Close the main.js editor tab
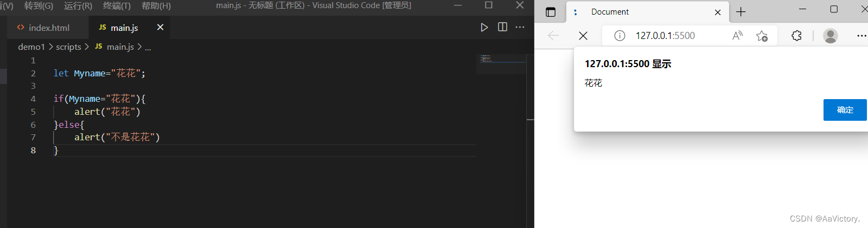This screenshot has height=228, width=868. [160, 27]
